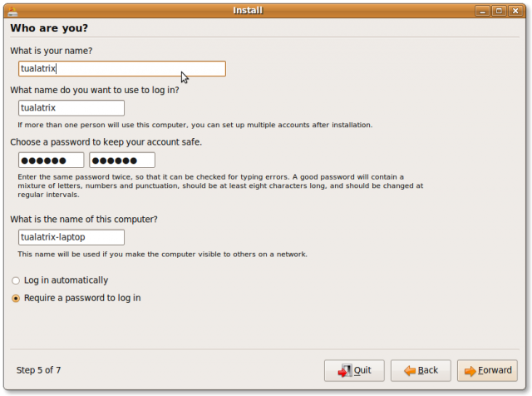Click the door icon on the Quit button
This screenshot has width=532, height=396.
point(343,370)
